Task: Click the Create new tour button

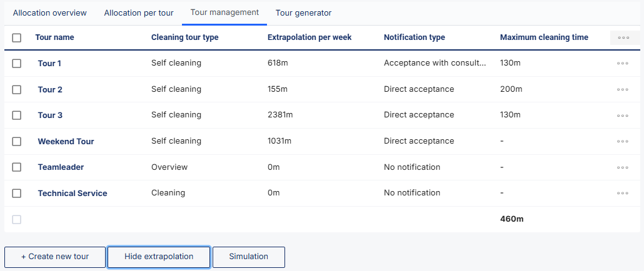Action: tap(55, 257)
